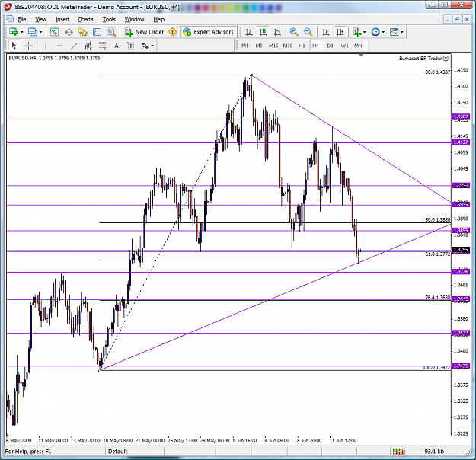
Task: Click the yellow diamond alert icon
Action: 173,31
